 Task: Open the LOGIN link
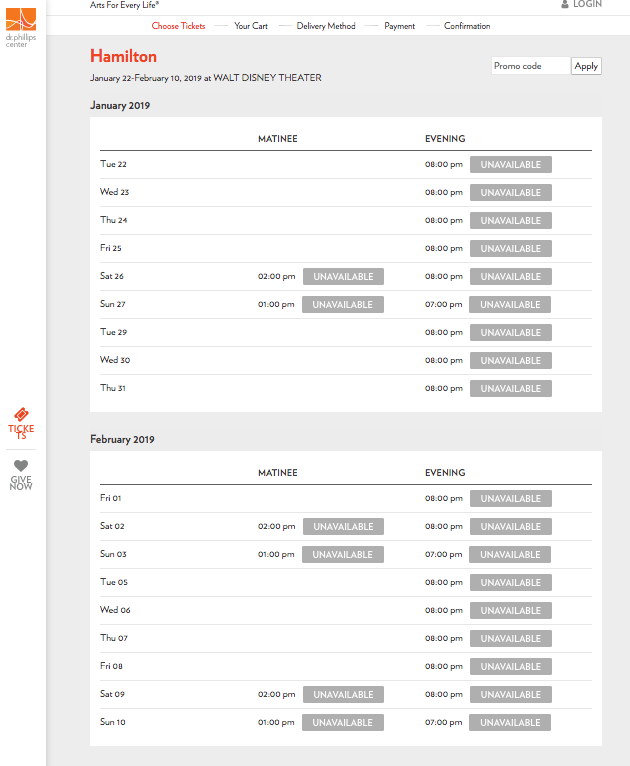588,4
